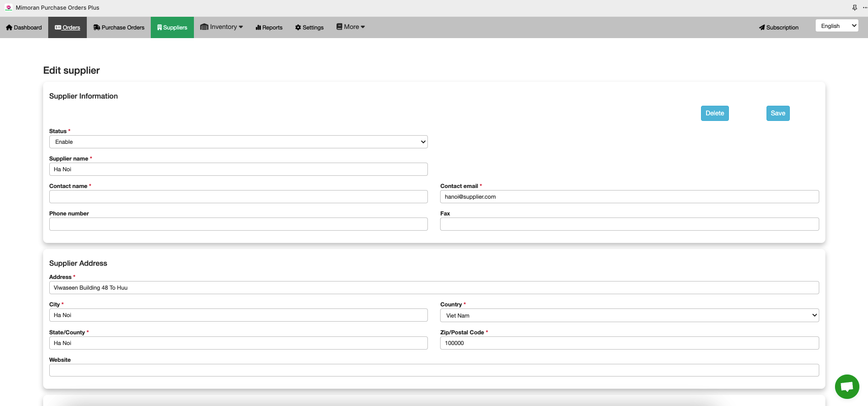Click the Inventory warehouse icon
The width and height of the screenshot is (868, 406).
pos(204,27)
